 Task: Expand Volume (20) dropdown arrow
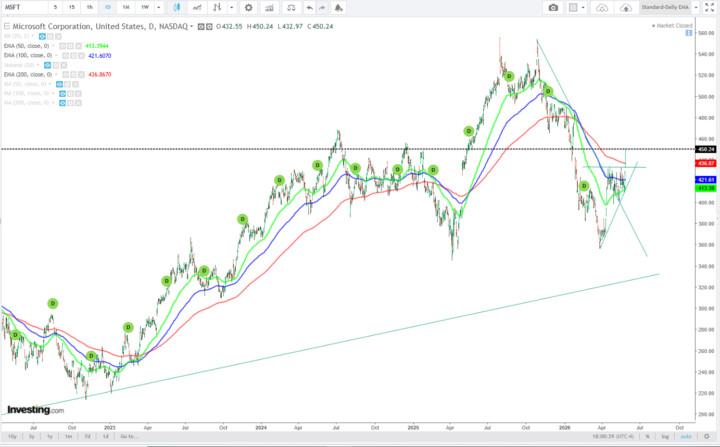click(38, 65)
